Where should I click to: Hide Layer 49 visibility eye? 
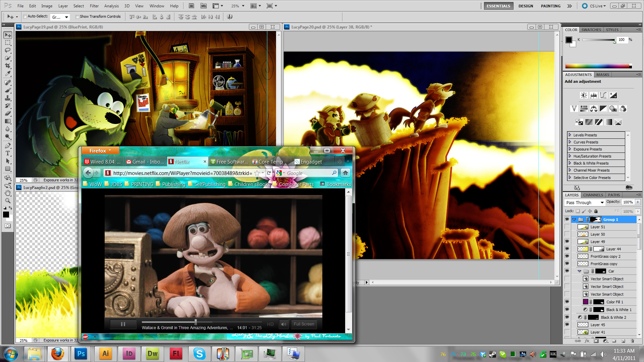point(567,241)
